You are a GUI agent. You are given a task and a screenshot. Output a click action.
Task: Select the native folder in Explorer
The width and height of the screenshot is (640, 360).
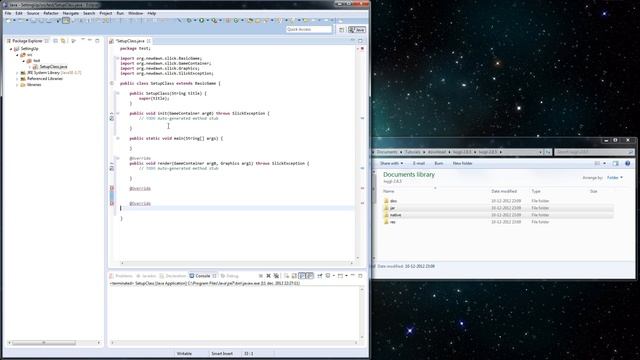point(498,215)
